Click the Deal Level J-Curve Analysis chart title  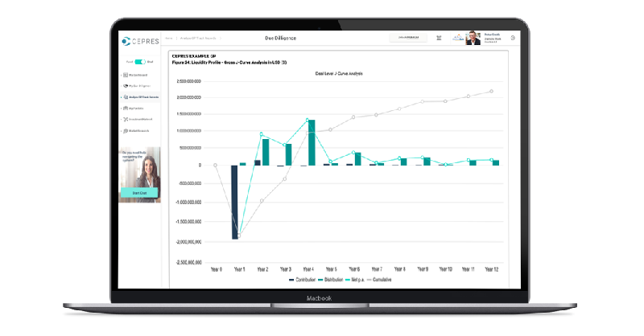pyautogui.click(x=339, y=74)
